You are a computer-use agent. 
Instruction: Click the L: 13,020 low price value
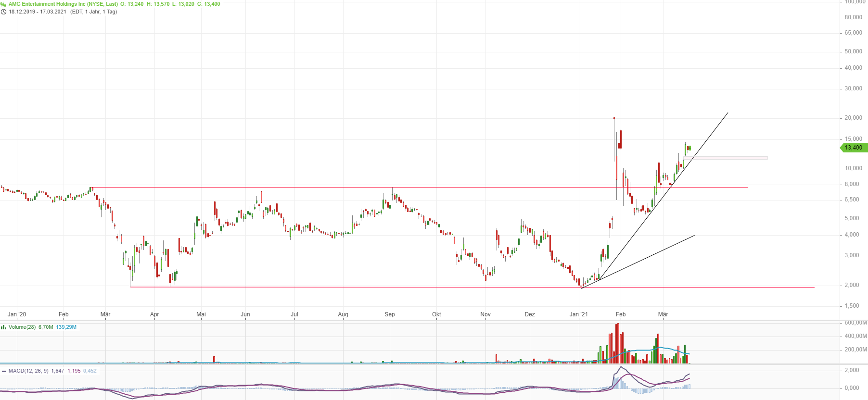183,4
